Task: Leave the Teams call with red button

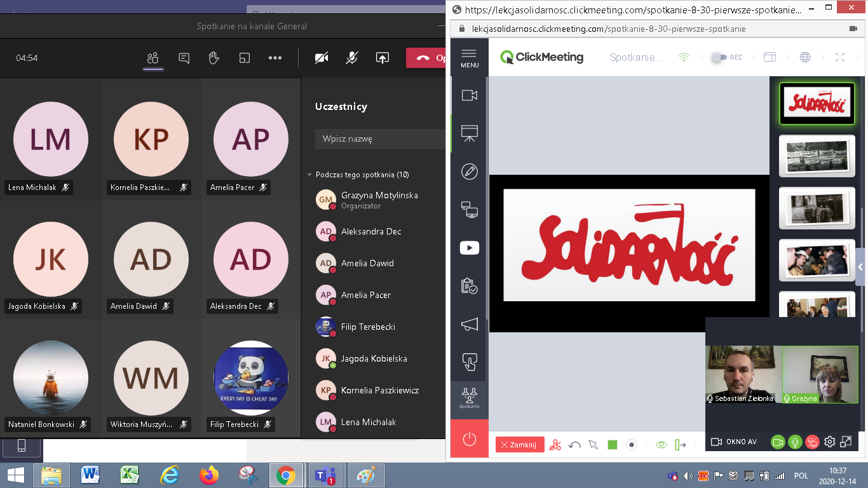Action: coord(426,58)
